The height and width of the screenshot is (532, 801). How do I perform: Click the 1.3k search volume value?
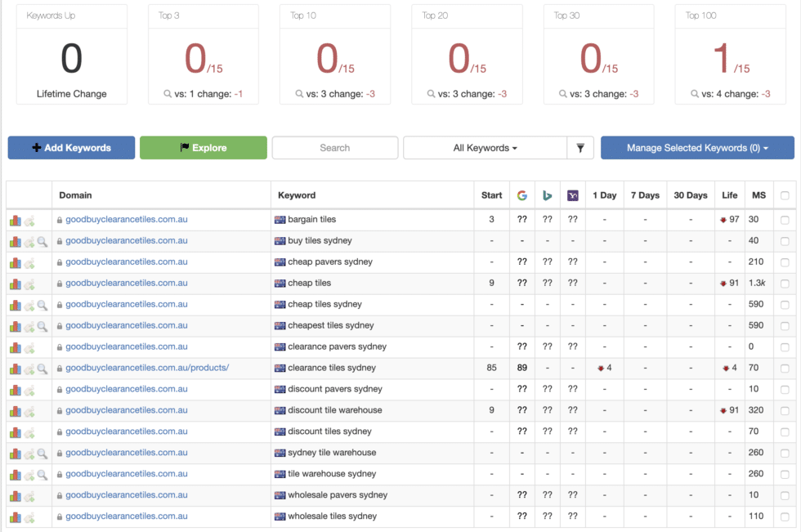point(757,283)
